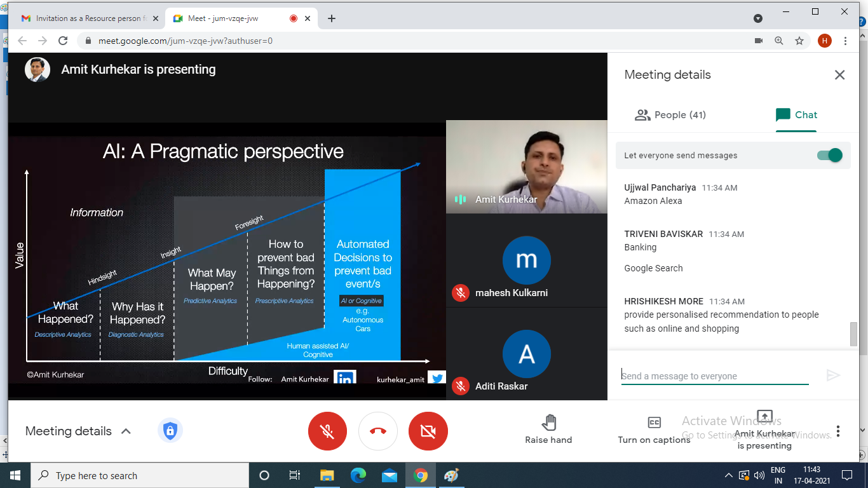Select the Chat tab
Viewport: 868px width, 488px height.
coord(796,115)
